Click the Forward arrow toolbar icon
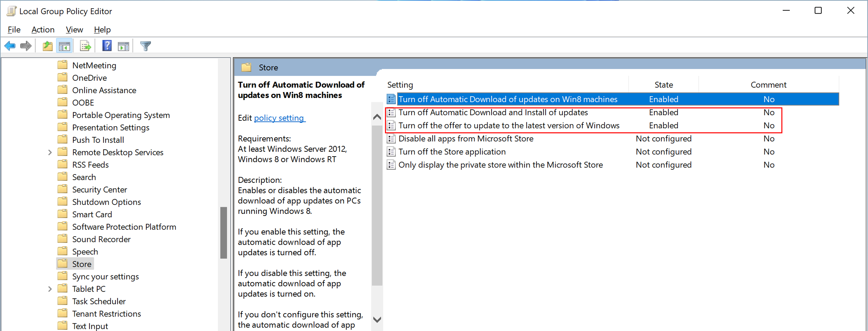This screenshot has height=331, width=868. coord(26,46)
